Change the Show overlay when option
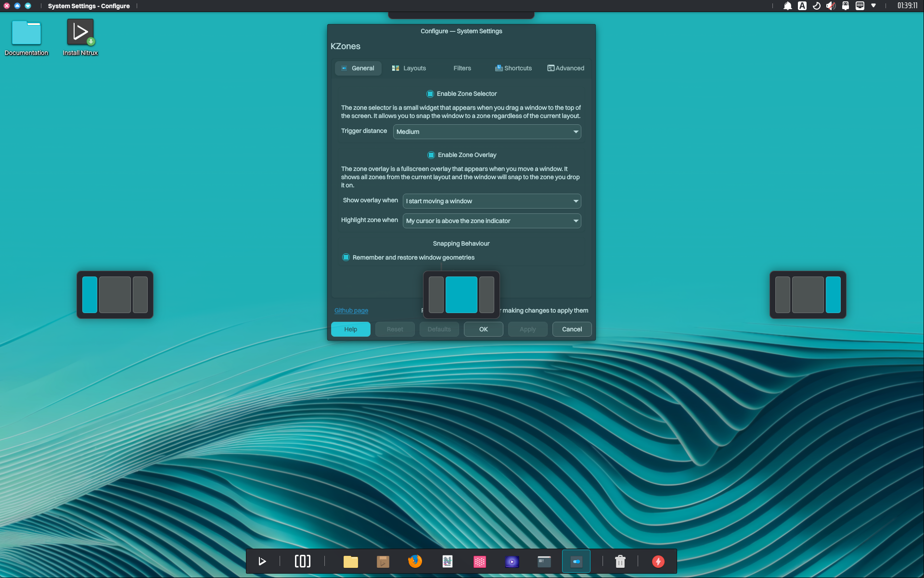The width and height of the screenshot is (924, 578). (x=491, y=201)
